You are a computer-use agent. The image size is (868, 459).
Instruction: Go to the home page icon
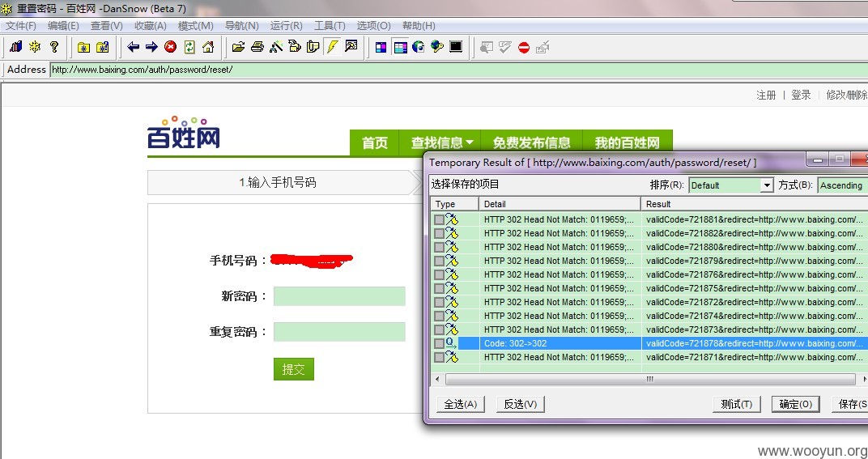point(208,47)
